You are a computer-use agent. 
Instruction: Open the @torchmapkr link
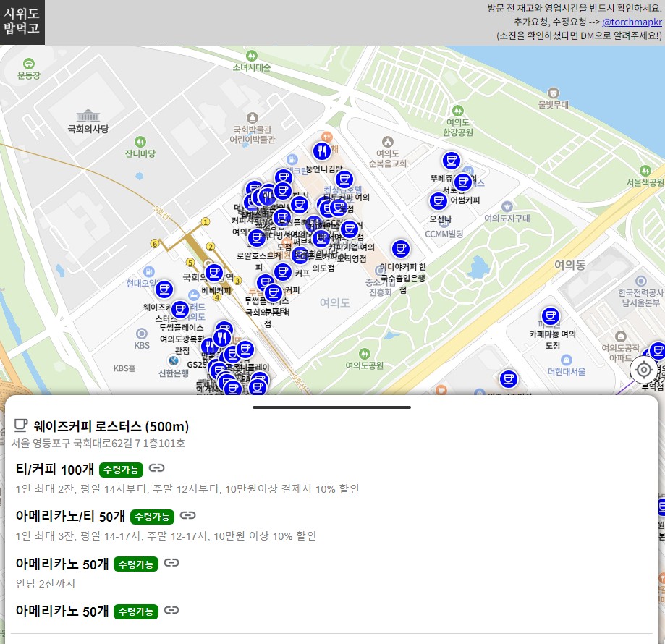coord(632,22)
